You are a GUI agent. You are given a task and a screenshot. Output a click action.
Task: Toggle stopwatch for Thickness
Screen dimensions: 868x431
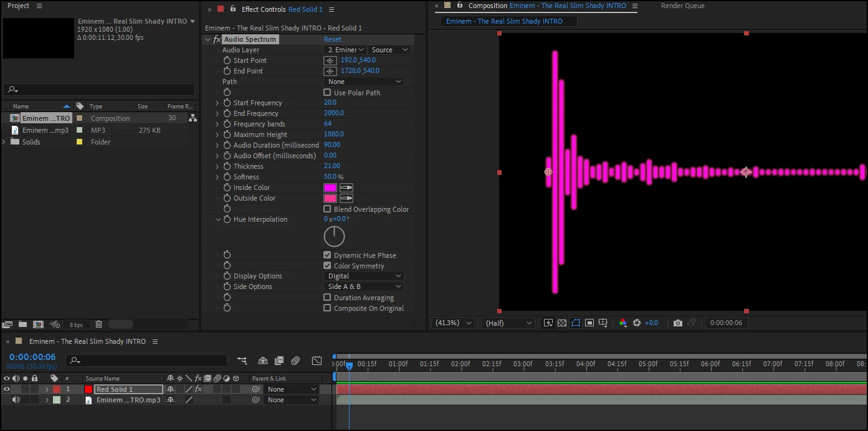(x=227, y=166)
